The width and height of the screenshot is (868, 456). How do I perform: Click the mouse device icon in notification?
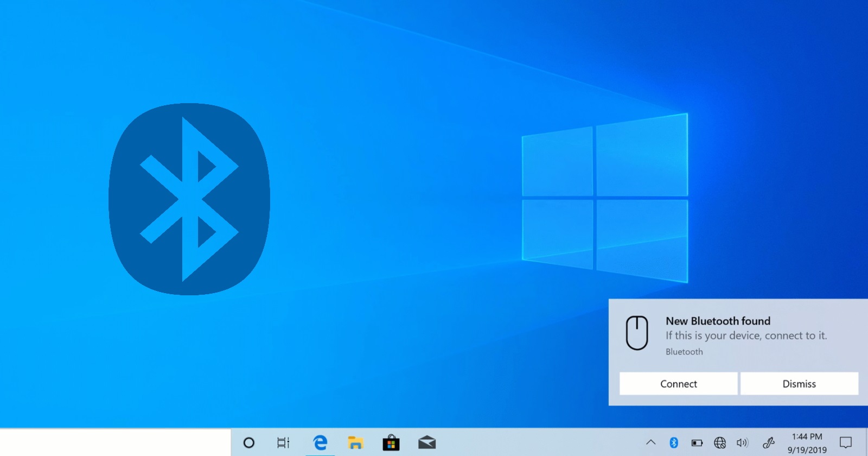(x=637, y=333)
